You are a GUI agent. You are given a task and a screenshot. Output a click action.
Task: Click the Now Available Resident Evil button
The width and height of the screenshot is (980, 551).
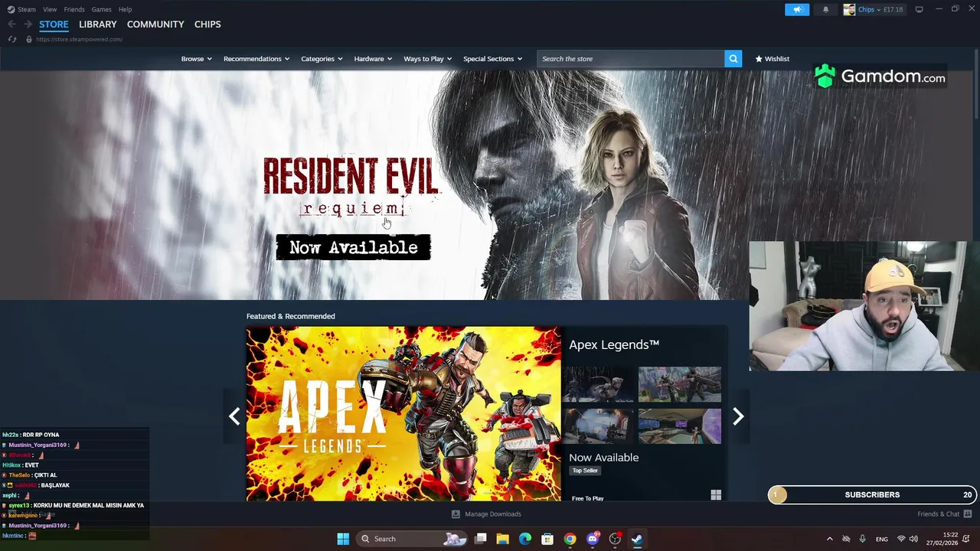(x=353, y=247)
